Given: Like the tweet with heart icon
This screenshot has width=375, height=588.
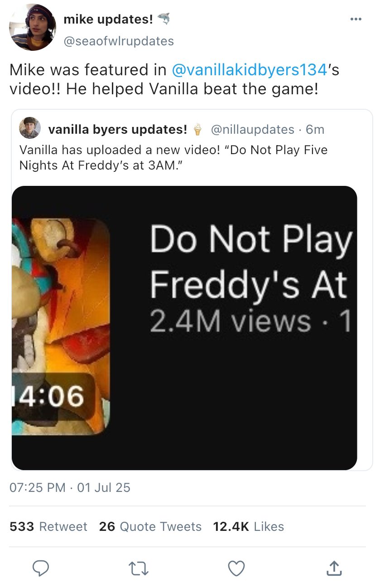Looking at the screenshot, I should [236, 567].
